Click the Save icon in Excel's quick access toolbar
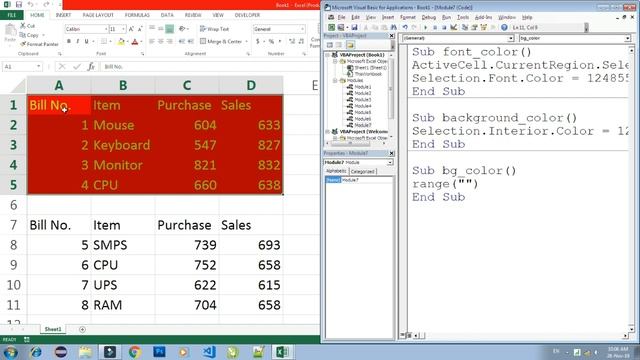The width and height of the screenshot is (640, 360). pyautogui.click(x=19, y=4)
